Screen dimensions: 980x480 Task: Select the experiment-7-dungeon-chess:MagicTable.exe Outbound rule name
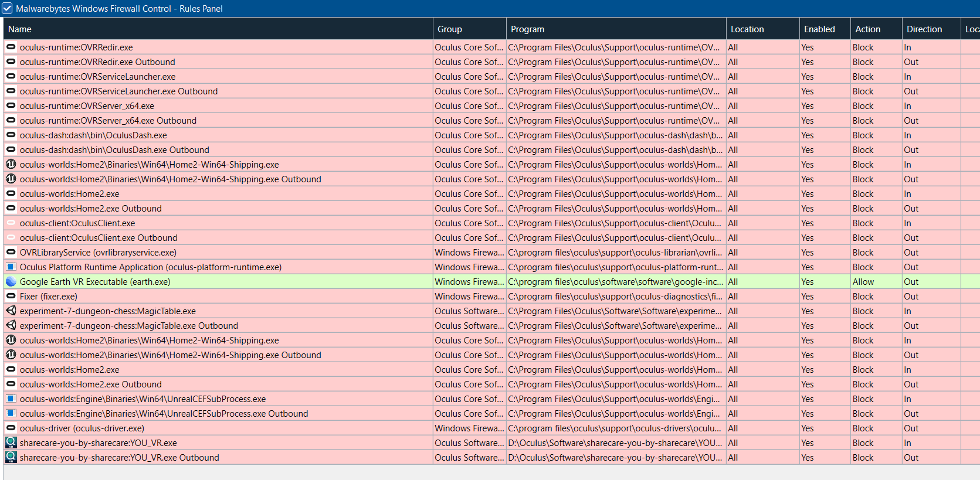(x=129, y=326)
